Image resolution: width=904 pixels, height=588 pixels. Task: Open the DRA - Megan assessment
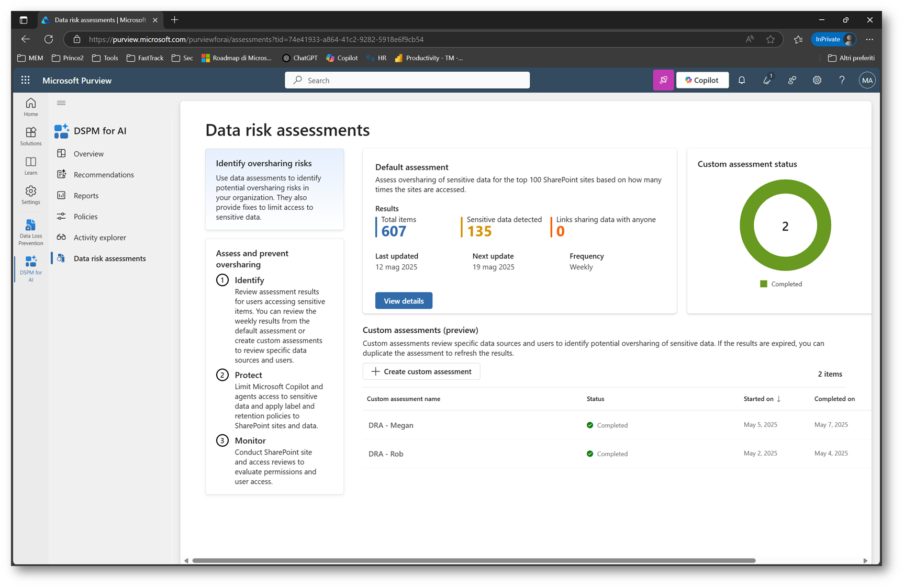391,425
